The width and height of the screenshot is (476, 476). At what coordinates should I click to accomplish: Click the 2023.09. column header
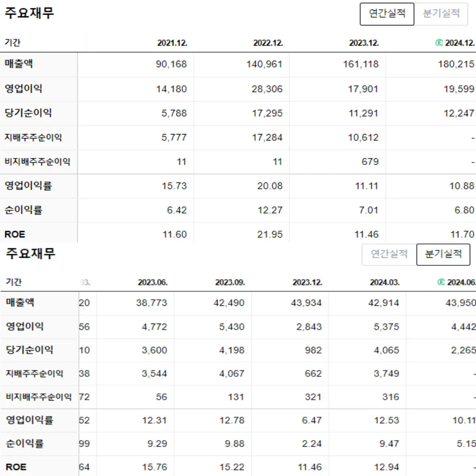230,282
